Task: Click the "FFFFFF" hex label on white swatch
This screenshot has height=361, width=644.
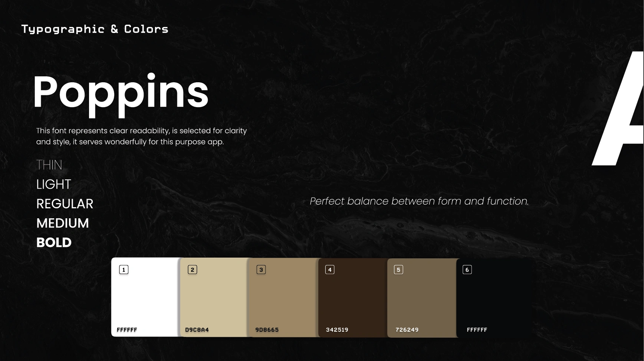Action: [x=127, y=329]
